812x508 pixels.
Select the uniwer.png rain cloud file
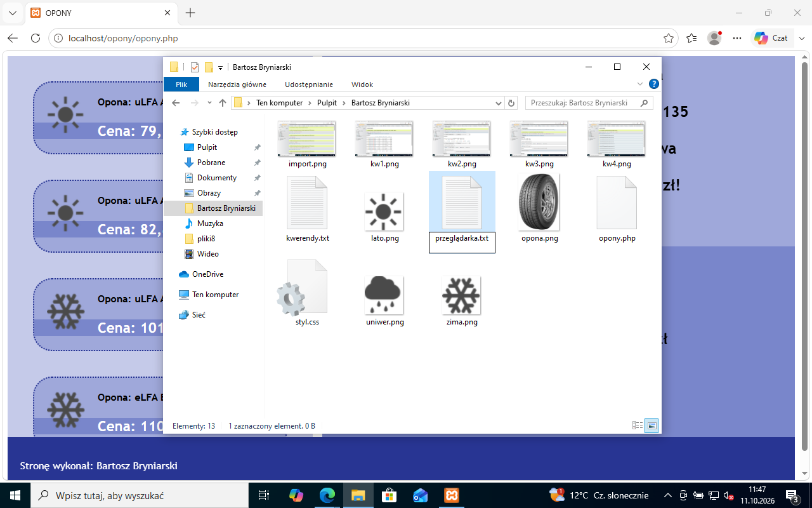(384, 295)
